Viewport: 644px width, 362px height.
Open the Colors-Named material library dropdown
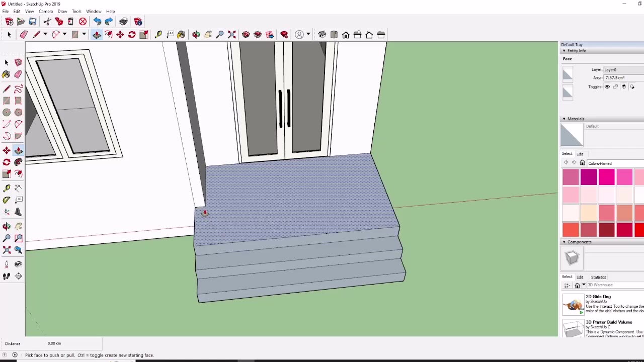tap(615, 163)
